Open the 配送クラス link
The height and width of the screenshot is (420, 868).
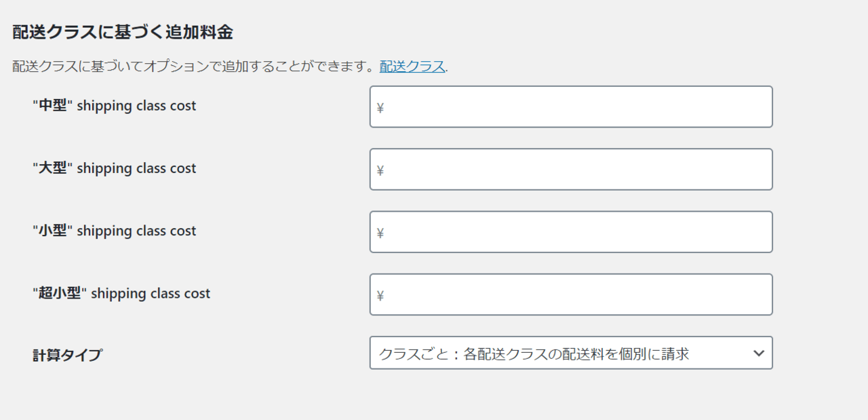[x=412, y=66]
